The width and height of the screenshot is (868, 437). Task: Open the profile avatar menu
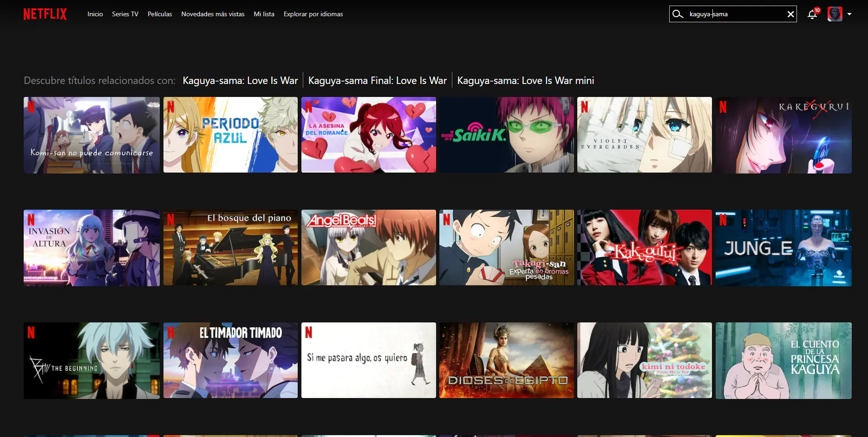[x=835, y=14]
